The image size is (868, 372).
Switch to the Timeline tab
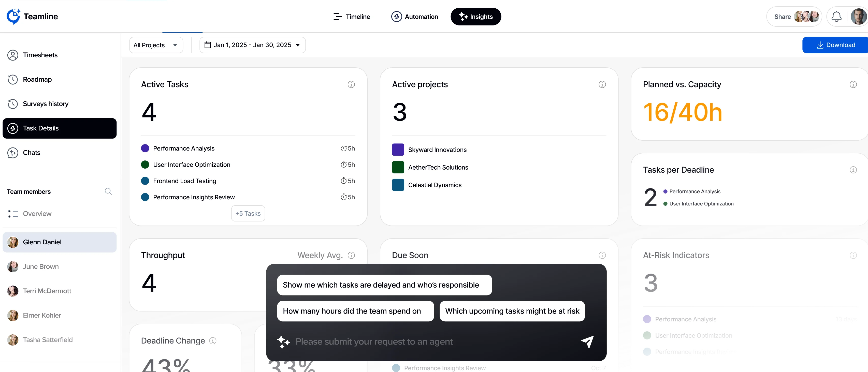click(351, 17)
